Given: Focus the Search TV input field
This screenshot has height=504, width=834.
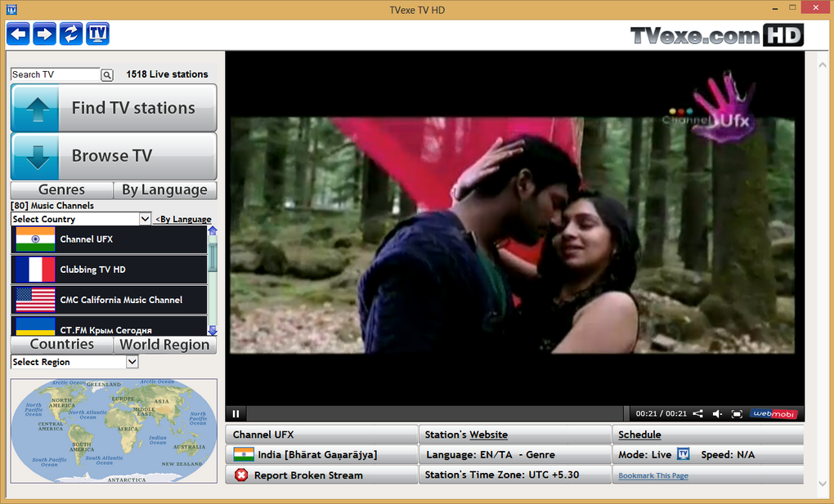Looking at the screenshot, I should click(56, 74).
